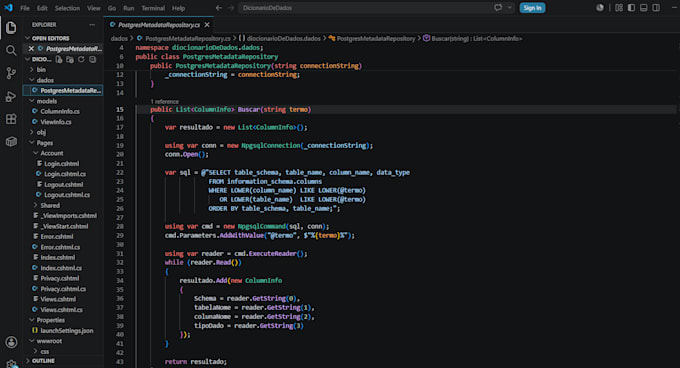Click the 1 reference code lens
The width and height of the screenshot is (680, 368).
164,101
